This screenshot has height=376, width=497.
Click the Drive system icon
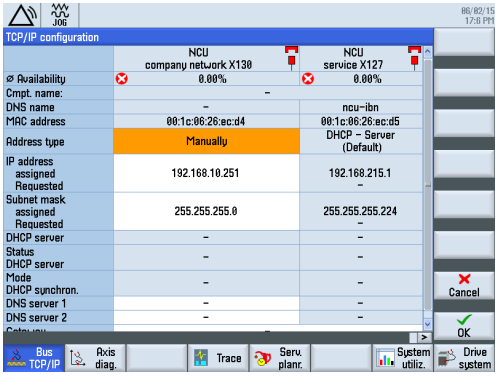tap(447, 358)
